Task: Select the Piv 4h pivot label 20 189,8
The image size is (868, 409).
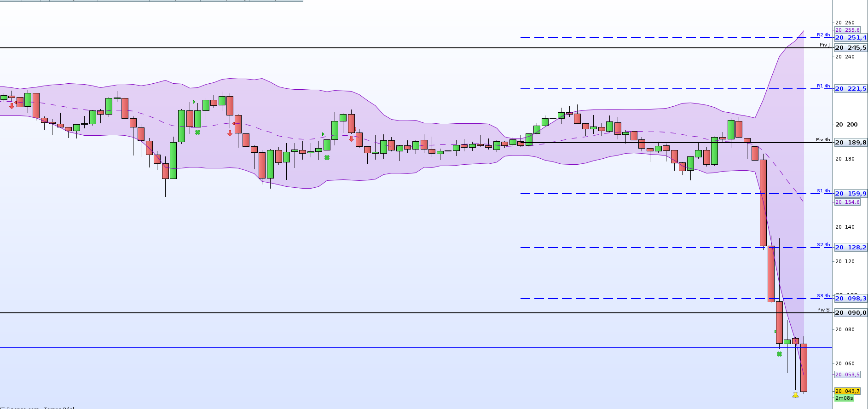Action: pyautogui.click(x=851, y=143)
